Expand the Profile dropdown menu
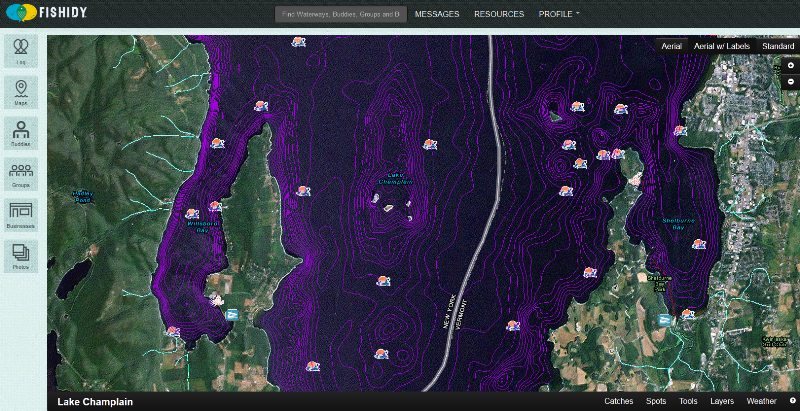800x411 pixels. click(x=559, y=14)
